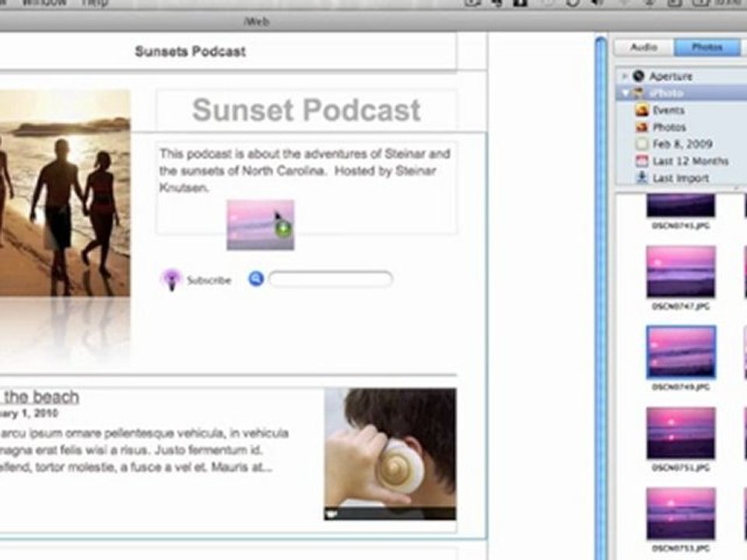Select the beach couple silhouette photo
Image resolution: width=747 pixels, height=560 pixels.
pyautogui.click(x=65, y=193)
